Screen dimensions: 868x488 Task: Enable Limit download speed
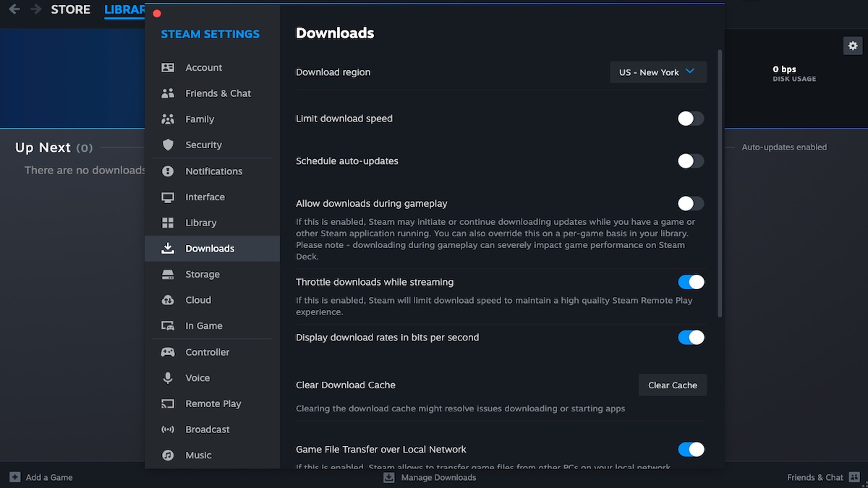click(690, 119)
